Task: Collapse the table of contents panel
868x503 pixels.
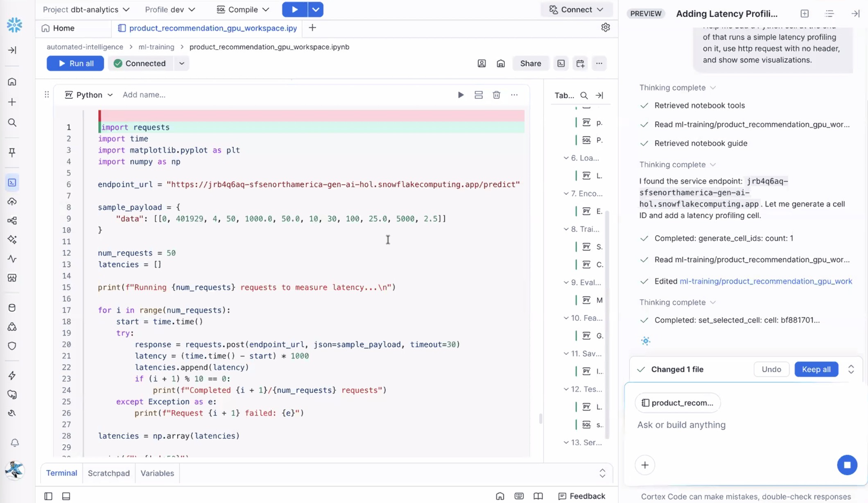Action: pos(599,95)
